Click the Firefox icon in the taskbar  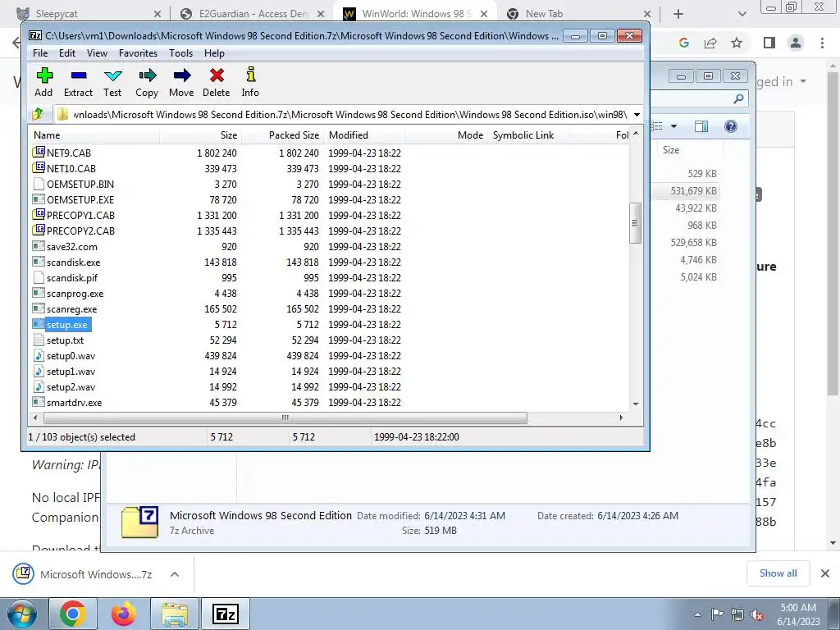(123, 614)
